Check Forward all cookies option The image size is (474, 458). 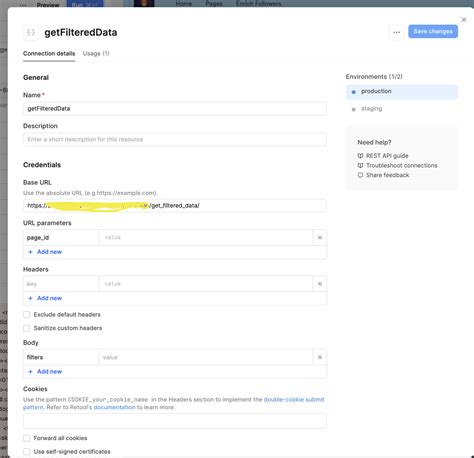coord(27,438)
